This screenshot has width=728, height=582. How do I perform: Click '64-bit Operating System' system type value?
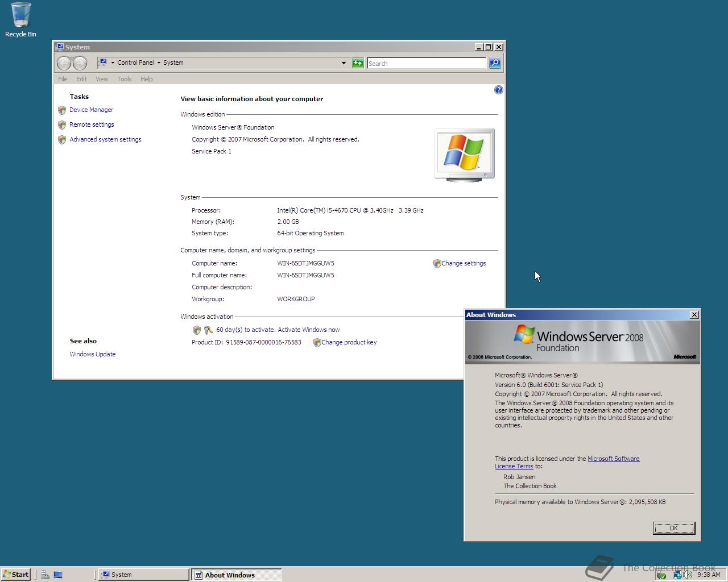click(311, 233)
